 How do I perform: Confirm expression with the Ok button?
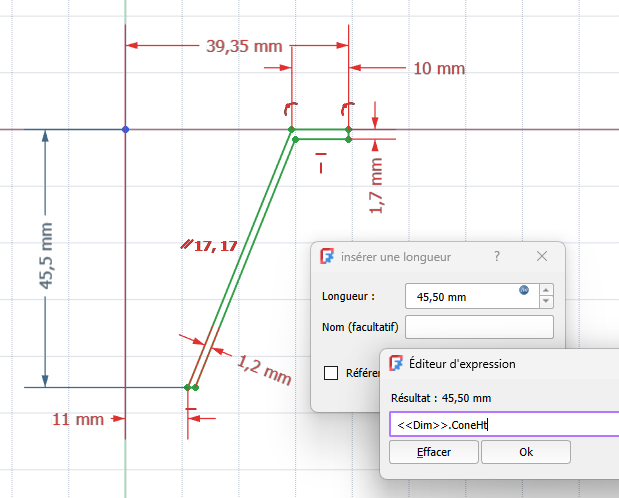(525, 452)
